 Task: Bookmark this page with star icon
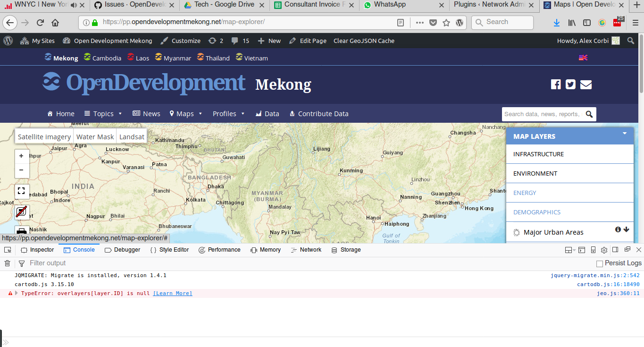tap(446, 22)
